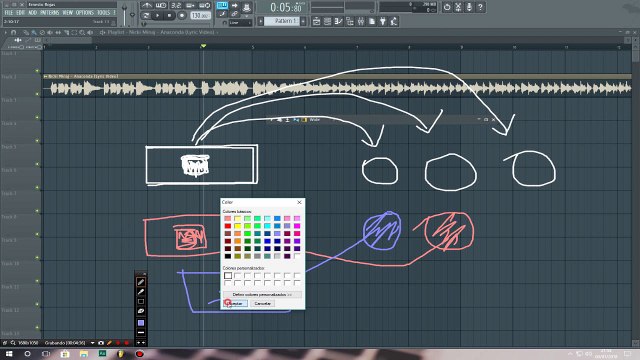The image size is (640, 360).
Task: Pick the Playback speaker tool in playlist toolbar
Action: (90, 32)
